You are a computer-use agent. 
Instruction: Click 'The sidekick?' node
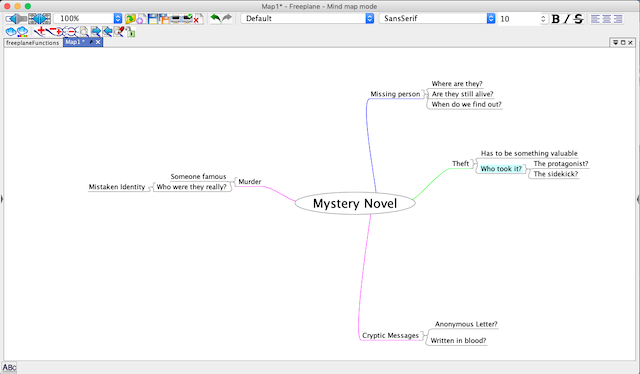pyautogui.click(x=556, y=174)
